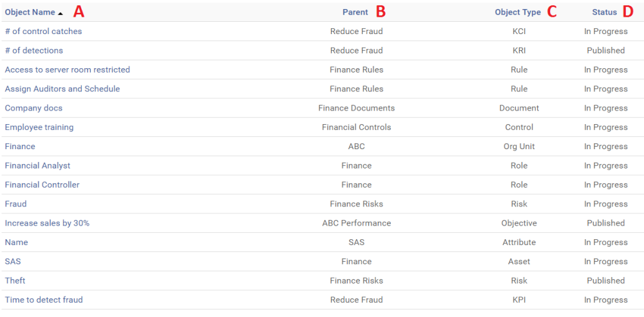Viewport: 644px width, 317px height.
Task: Sort table by Parent column header
Action: [355, 12]
